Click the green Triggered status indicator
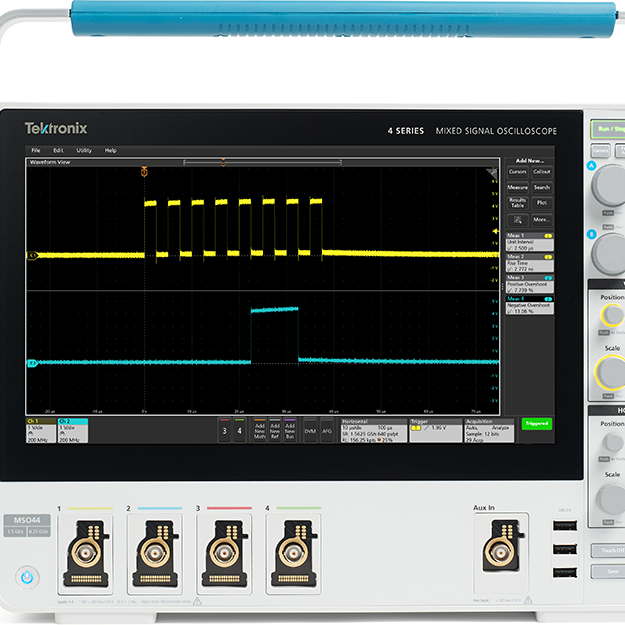 point(537,423)
